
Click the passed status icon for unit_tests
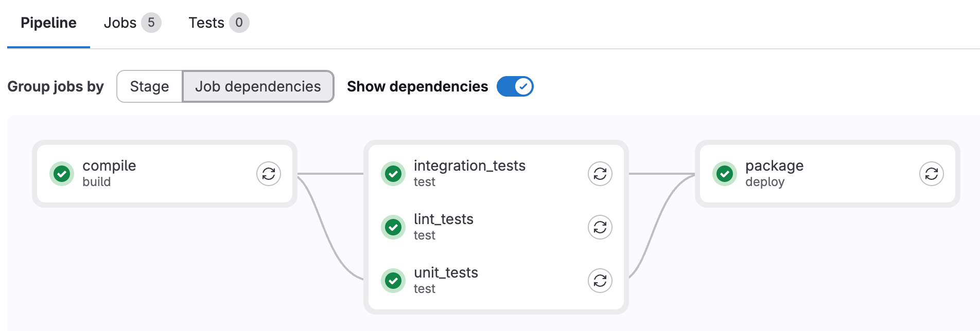pos(394,281)
